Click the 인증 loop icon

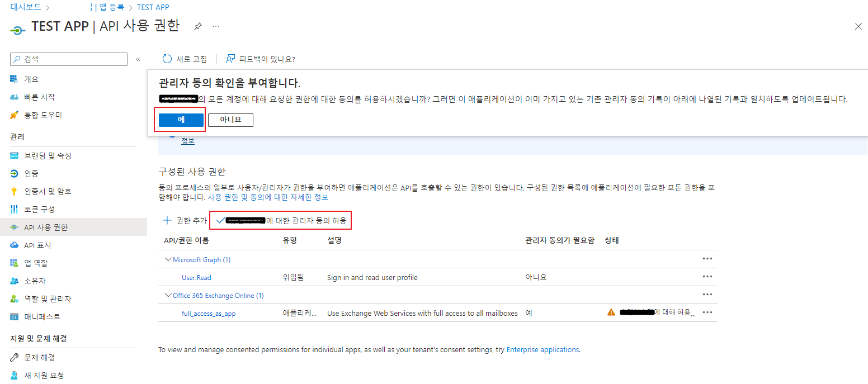coord(15,173)
